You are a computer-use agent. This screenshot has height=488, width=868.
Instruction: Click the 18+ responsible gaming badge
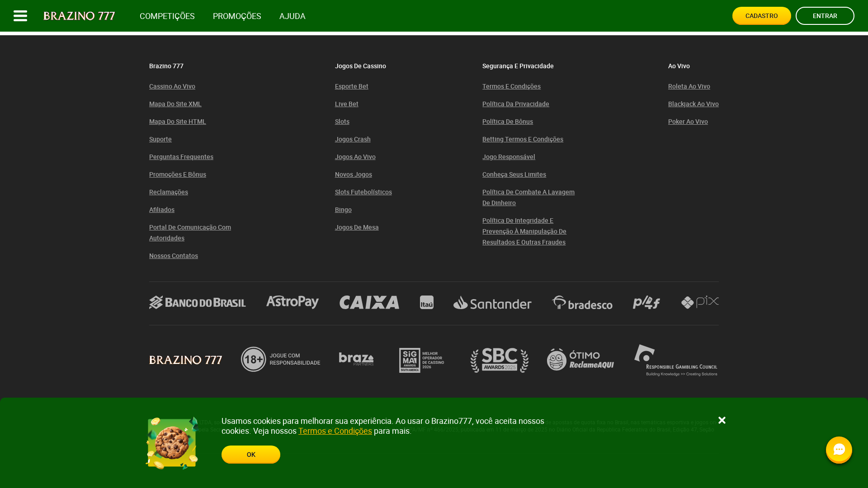pos(281,359)
